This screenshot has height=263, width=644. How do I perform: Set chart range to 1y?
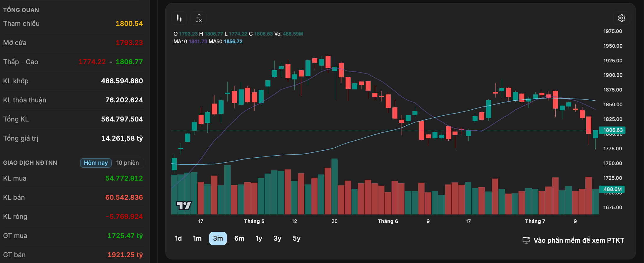coord(259,238)
